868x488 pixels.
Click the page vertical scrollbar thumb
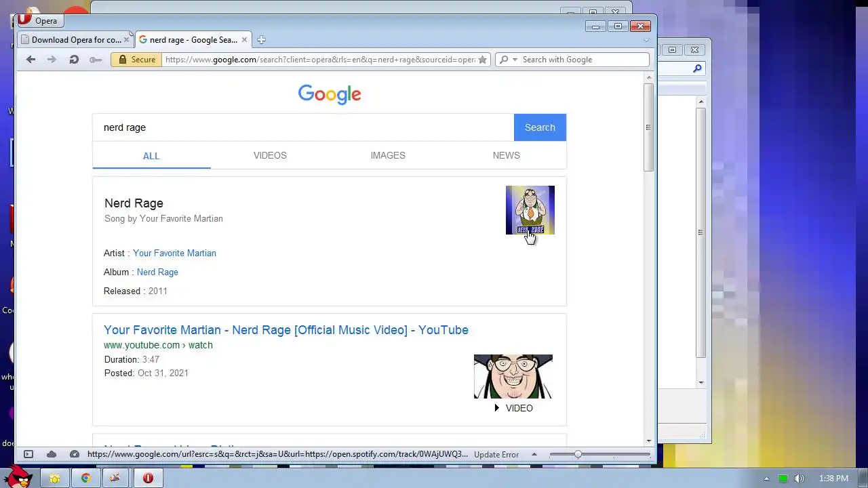coord(648,127)
